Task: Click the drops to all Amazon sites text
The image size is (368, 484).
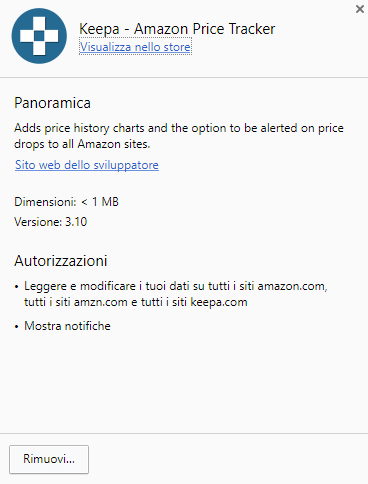Action: pyautogui.click(x=82, y=144)
